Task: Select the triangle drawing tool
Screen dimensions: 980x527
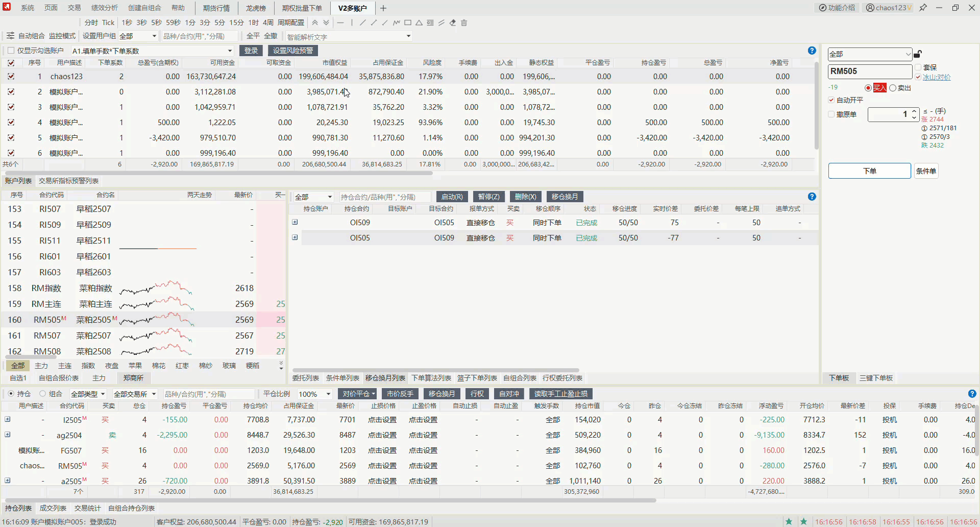Action: (x=419, y=22)
